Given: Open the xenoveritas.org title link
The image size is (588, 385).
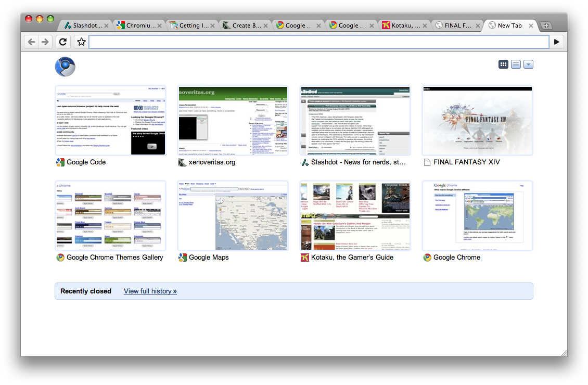Looking at the screenshot, I should [212, 162].
